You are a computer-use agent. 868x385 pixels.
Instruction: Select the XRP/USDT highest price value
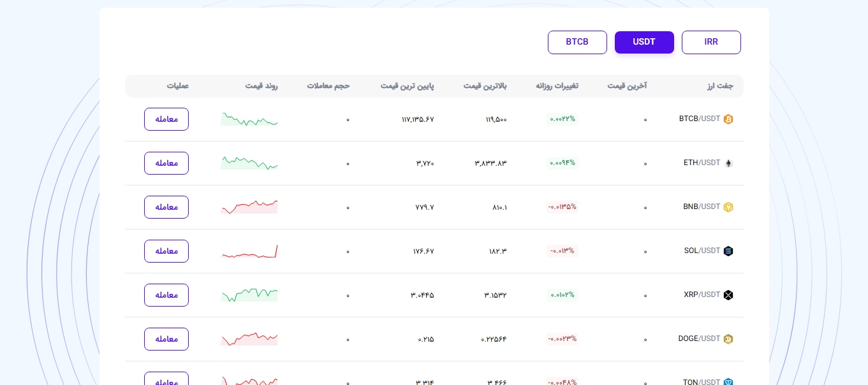click(496, 295)
